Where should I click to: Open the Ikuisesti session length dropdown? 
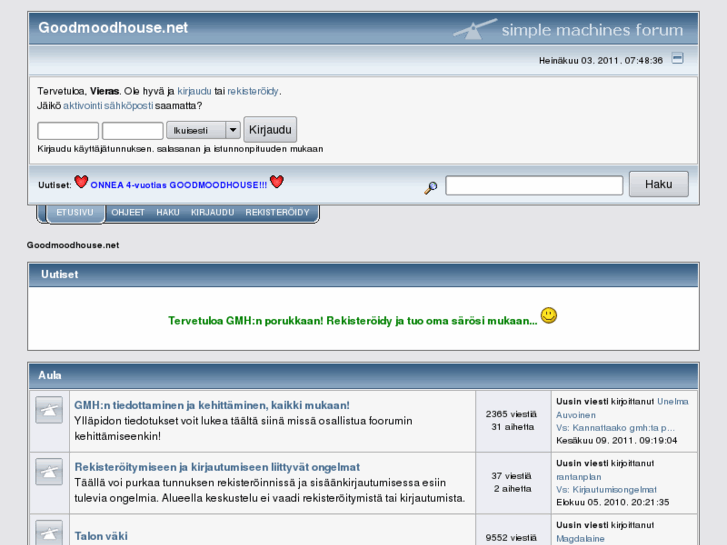pyautogui.click(x=204, y=130)
